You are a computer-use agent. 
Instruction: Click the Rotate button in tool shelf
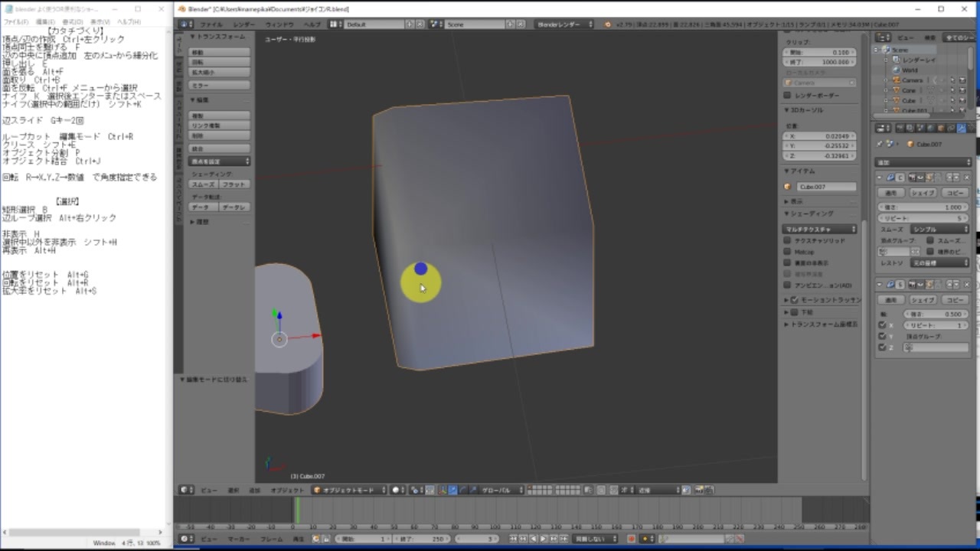(220, 62)
